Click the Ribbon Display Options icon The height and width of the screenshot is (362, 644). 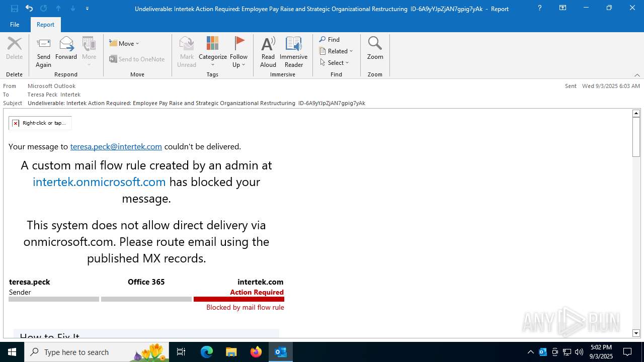pyautogui.click(x=562, y=8)
